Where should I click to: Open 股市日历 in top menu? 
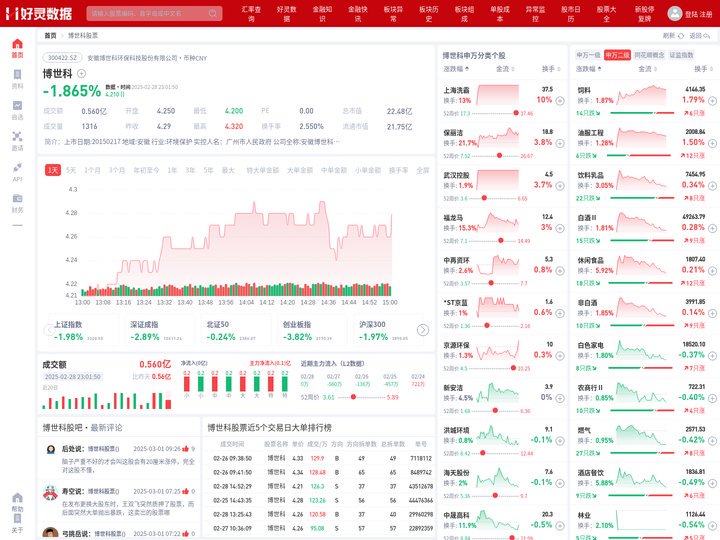(x=571, y=14)
